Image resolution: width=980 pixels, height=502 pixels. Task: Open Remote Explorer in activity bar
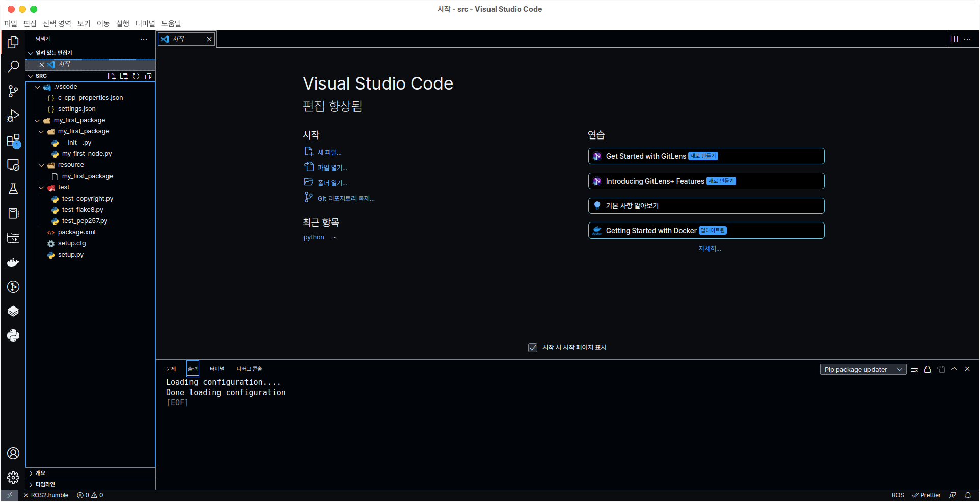point(13,165)
